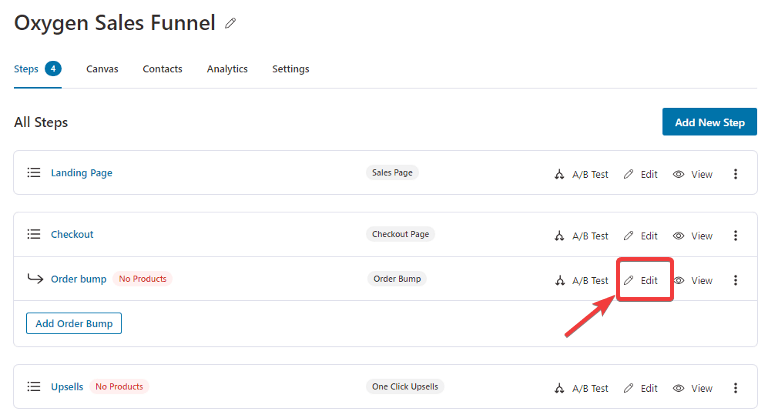Click the drag handle icon for Landing Page
This screenshot has width=768, height=418.
coord(34,172)
